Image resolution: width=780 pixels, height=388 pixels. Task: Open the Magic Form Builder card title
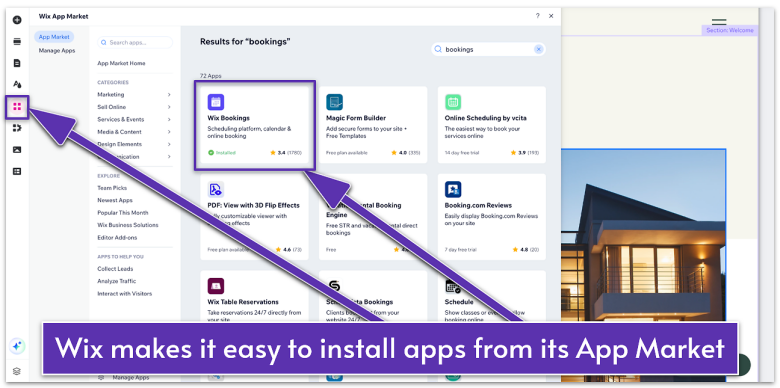(x=356, y=118)
